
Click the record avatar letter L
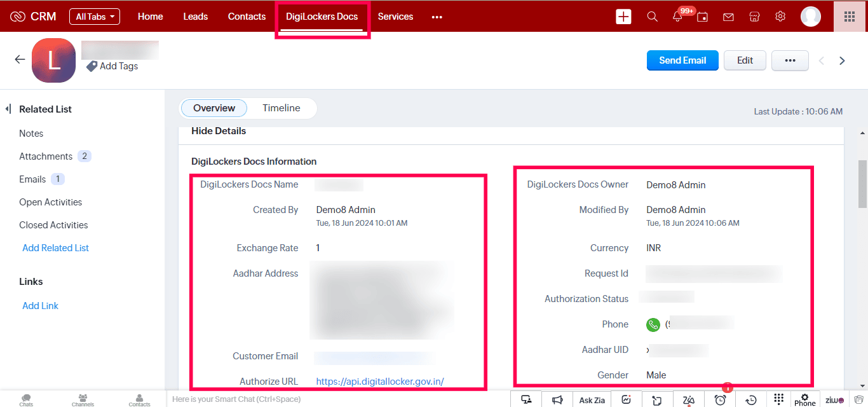54,60
